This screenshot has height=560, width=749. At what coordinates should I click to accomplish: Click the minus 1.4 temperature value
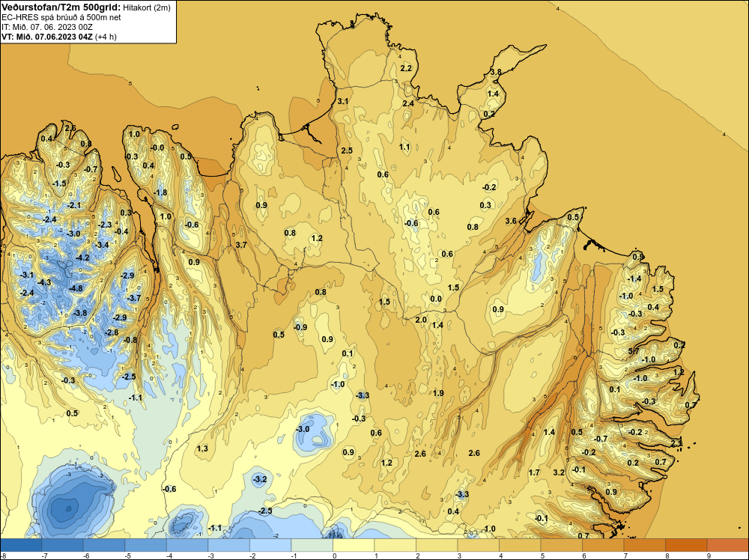click(x=634, y=279)
